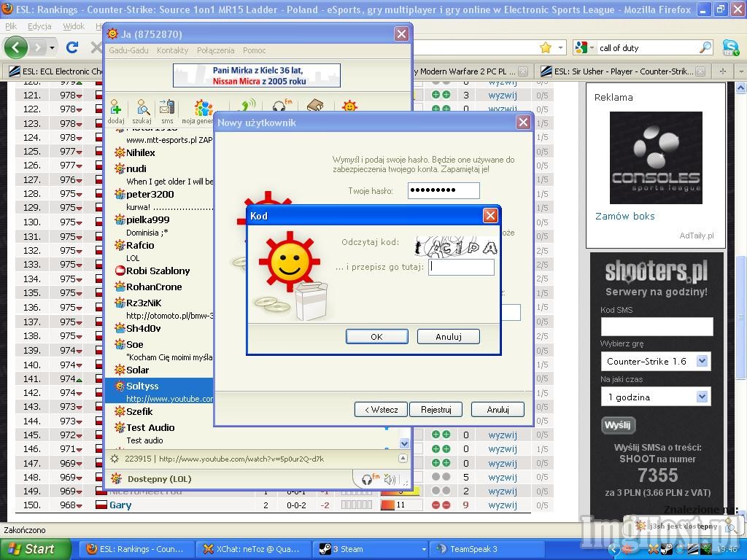
Task: Open the Dostępny (LOL) status selector
Action: pos(159,479)
